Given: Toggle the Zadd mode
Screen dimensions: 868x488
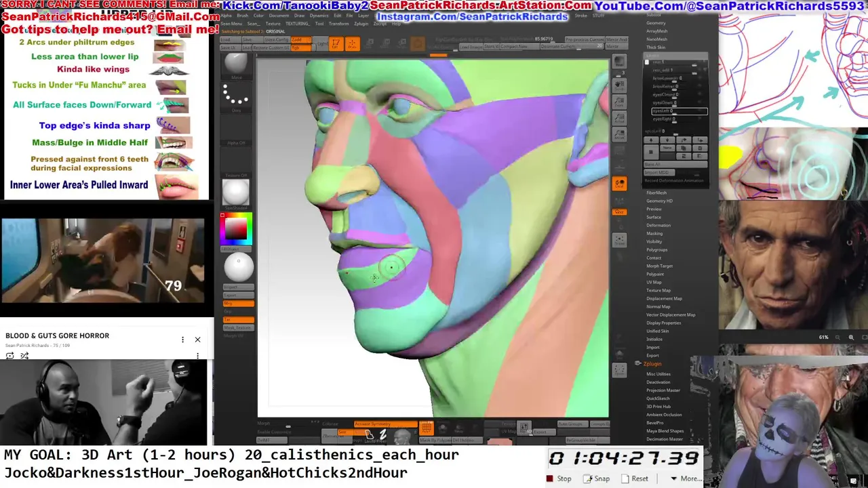Looking at the screenshot, I should click(x=300, y=39).
